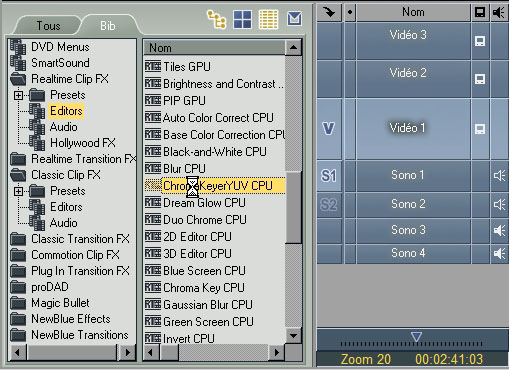Click the video monitor column header icon
The width and height of the screenshot is (509, 370).
(x=480, y=13)
